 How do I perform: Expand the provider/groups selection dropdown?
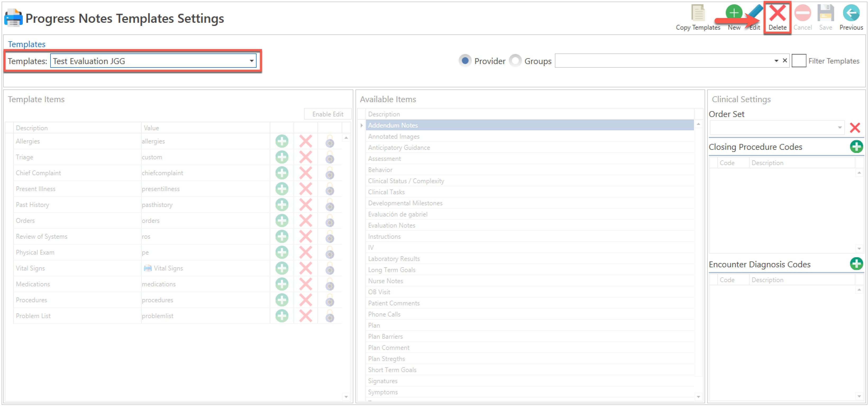coord(776,61)
